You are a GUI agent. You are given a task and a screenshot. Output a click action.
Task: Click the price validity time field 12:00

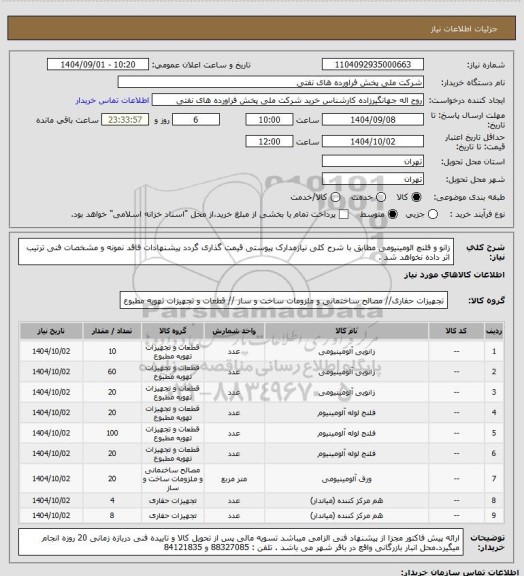[x=269, y=141]
